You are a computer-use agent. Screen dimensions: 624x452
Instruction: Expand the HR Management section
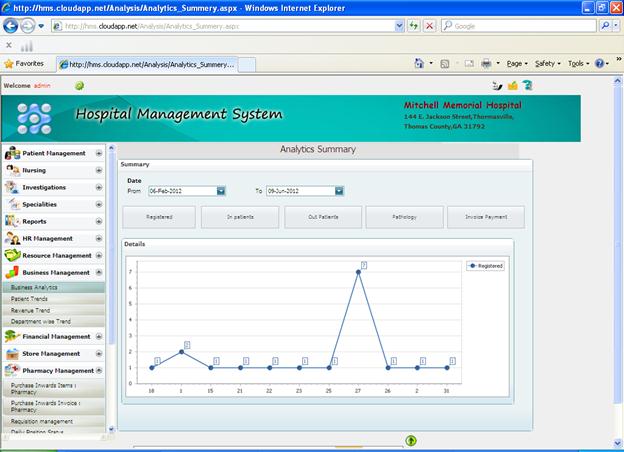pyautogui.click(x=99, y=238)
